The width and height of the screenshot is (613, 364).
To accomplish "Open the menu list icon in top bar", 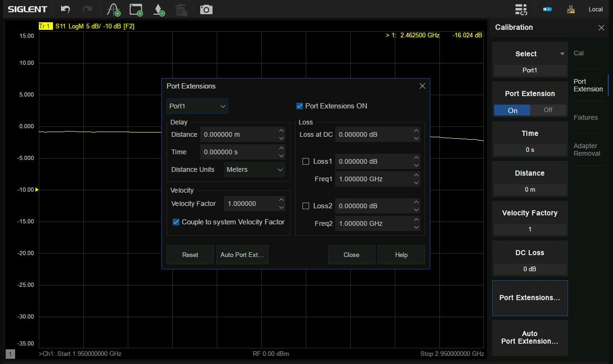I will (x=521, y=9).
